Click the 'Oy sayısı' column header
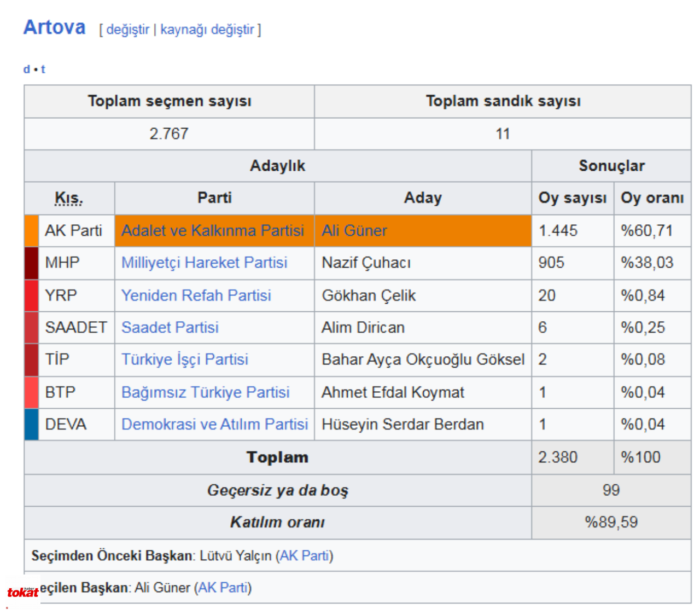The height and width of the screenshot is (615, 700). 573,198
